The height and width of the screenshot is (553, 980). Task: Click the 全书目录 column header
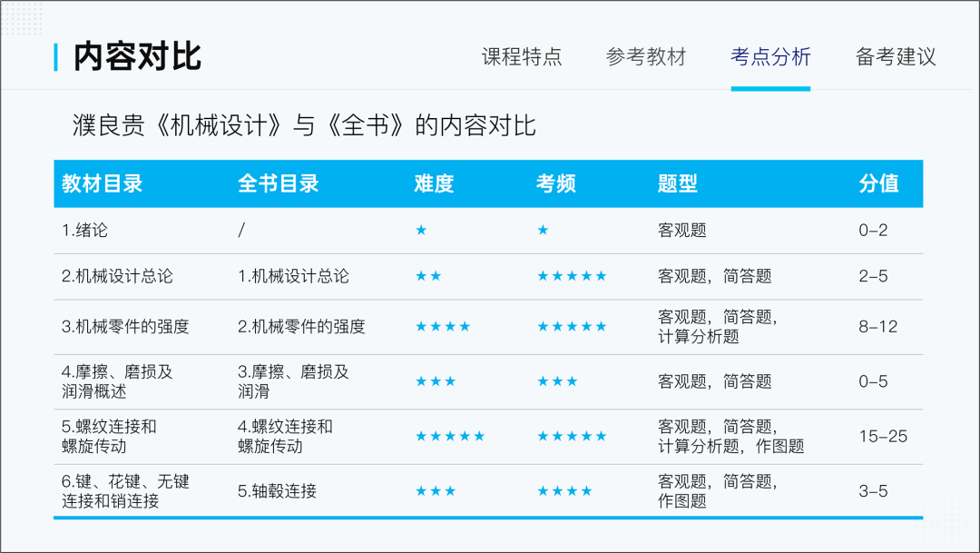pos(279,183)
